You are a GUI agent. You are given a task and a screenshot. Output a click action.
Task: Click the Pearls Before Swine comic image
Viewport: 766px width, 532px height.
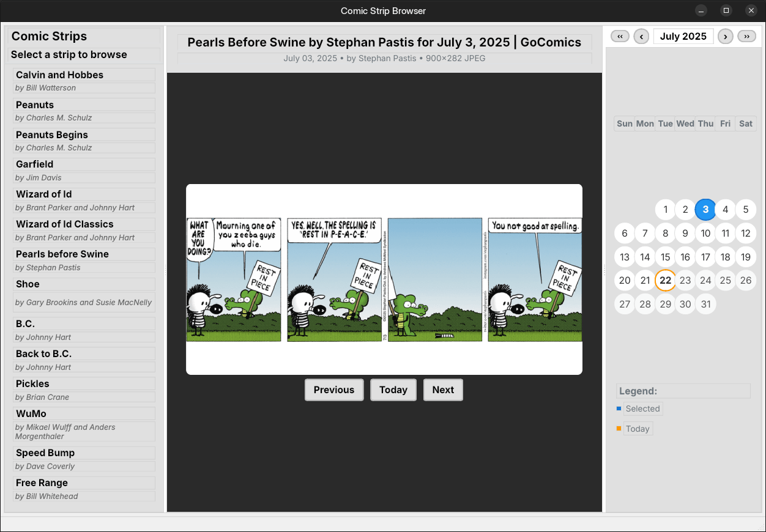384,279
